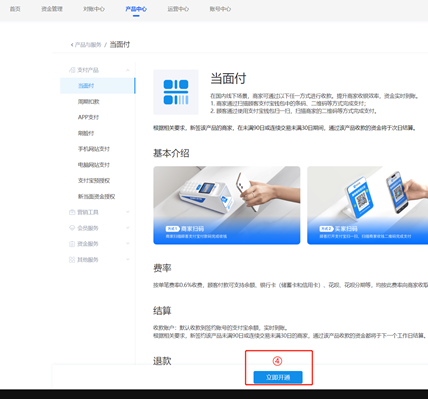The image size is (428, 399).
Task: Click the 立即开通 button
Action: (x=278, y=377)
